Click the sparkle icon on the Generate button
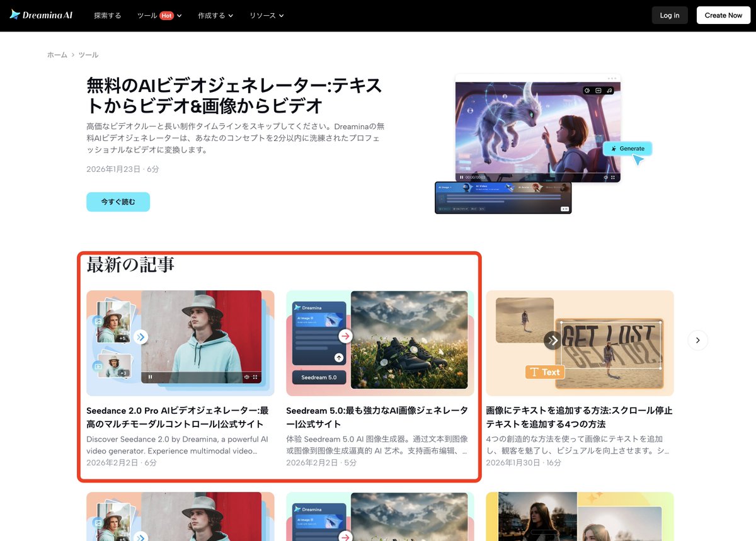 click(x=614, y=149)
